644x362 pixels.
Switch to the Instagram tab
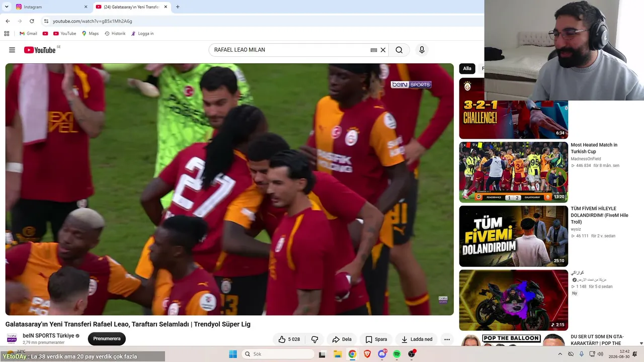pyautogui.click(x=50, y=7)
